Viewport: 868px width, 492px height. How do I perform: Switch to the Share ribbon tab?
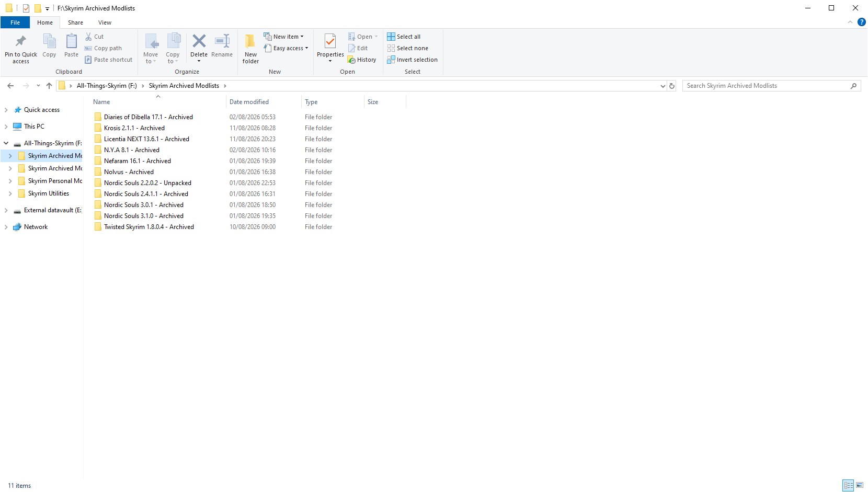pos(75,22)
